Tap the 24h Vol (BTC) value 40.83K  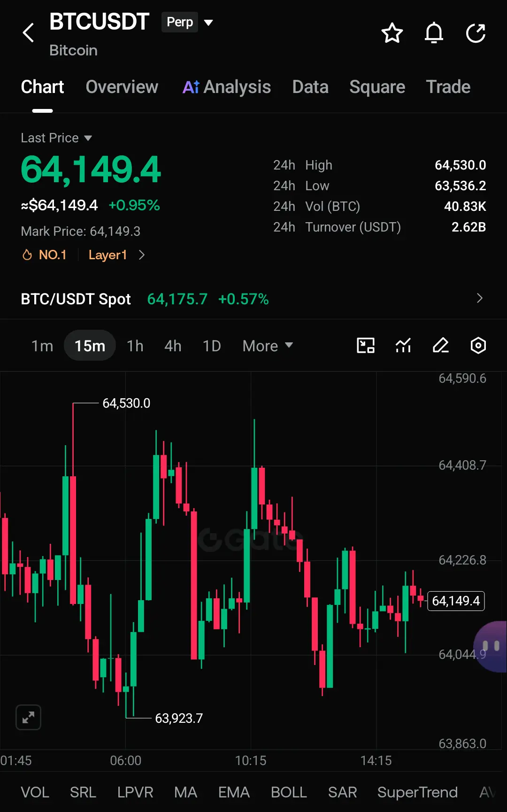coord(465,206)
